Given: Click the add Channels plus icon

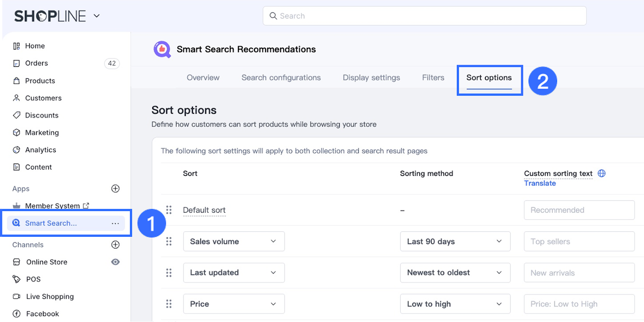Looking at the screenshot, I should [x=116, y=244].
